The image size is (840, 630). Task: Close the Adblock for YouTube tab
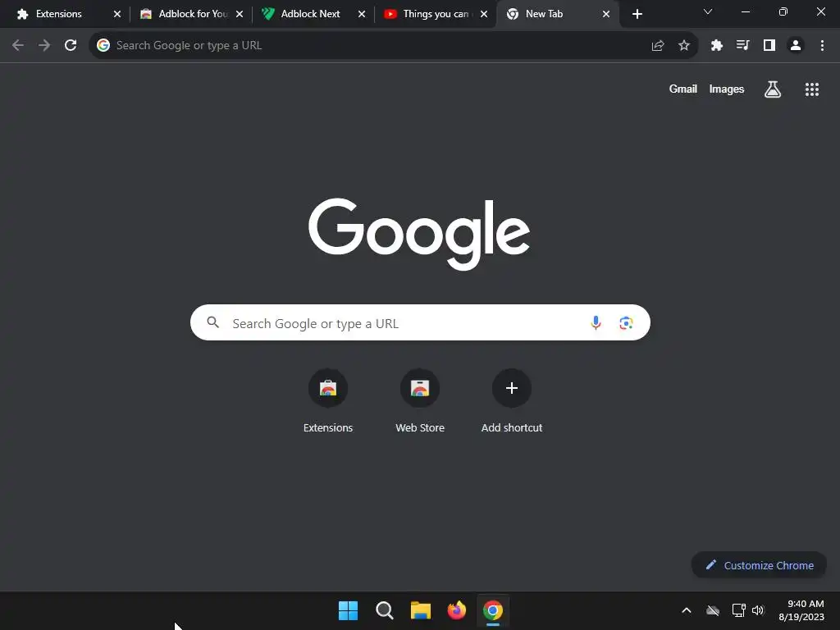click(x=240, y=15)
